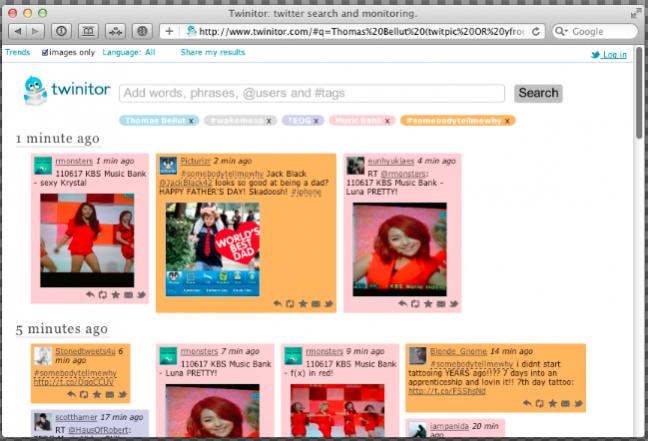Open Google search magnifier dropdown

click(560, 31)
